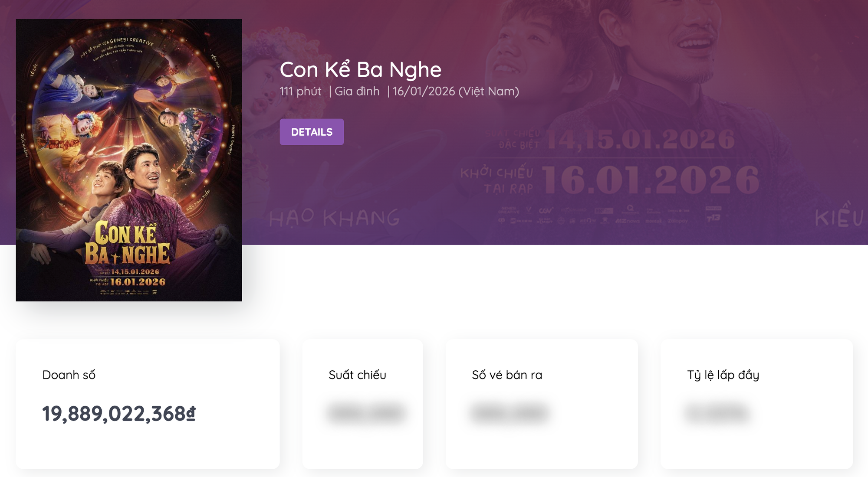Select the Gia đình genre text
This screenshot has height=477, width=868.
pos(357,91)
